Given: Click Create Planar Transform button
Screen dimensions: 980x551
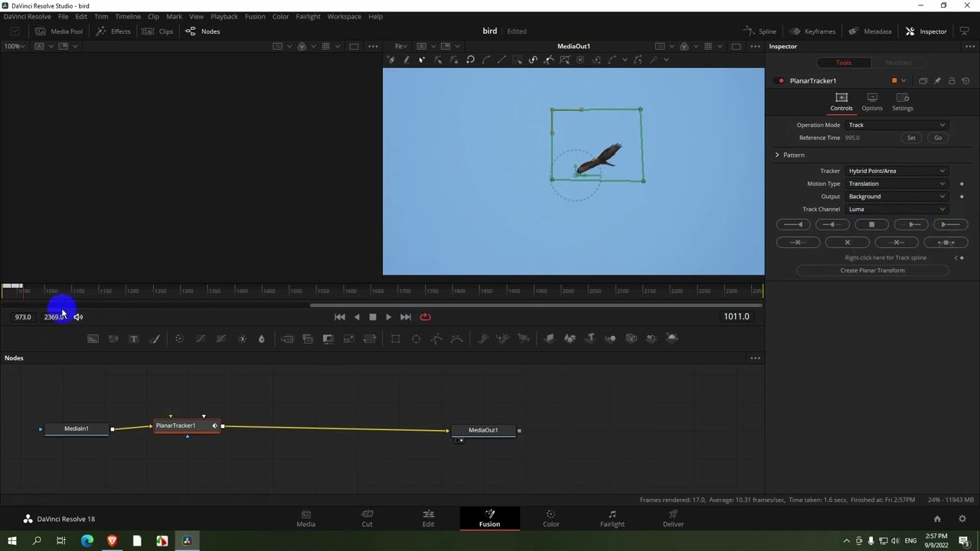Looking at the screenshot, I should tap(872, 270).
